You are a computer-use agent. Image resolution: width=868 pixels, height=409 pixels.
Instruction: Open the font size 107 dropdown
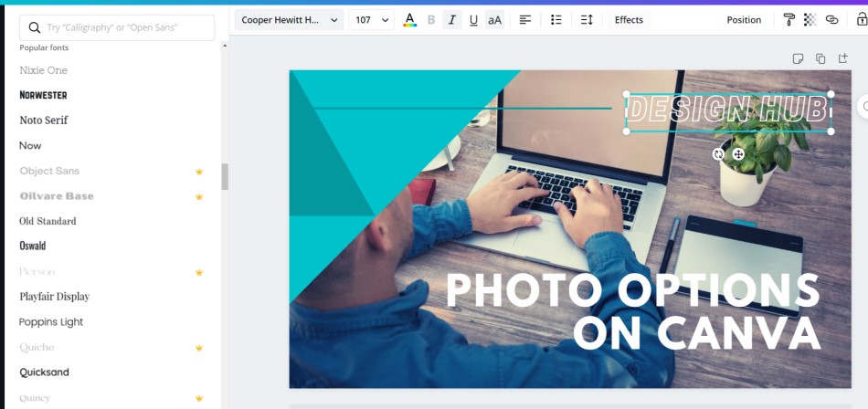click(372, 20)
